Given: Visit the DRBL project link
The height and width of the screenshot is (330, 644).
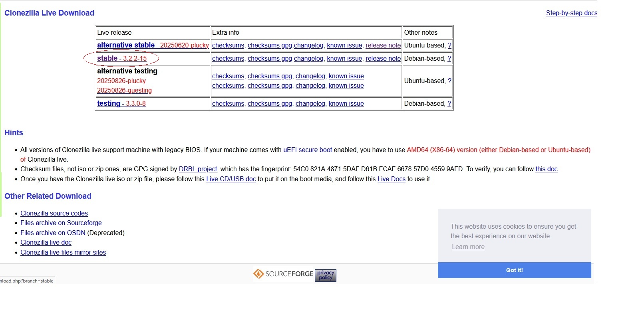Looking at the screenshot, I should tap(198, 169).
